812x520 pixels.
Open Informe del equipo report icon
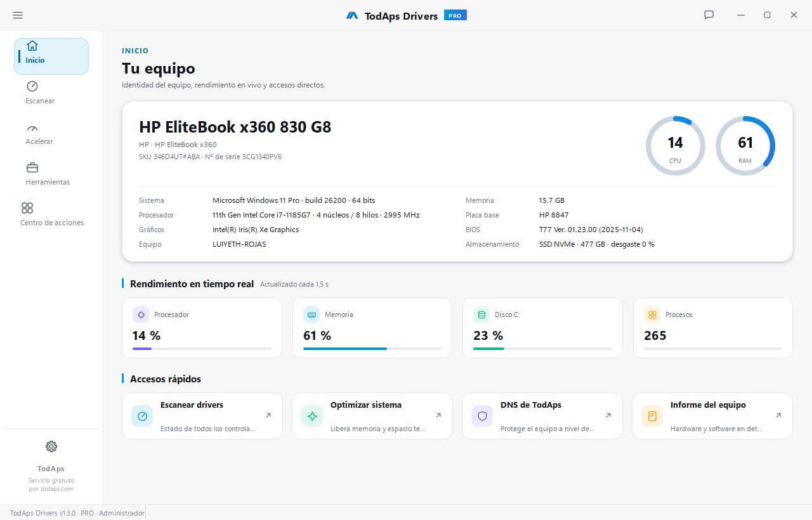click(652, 416)
